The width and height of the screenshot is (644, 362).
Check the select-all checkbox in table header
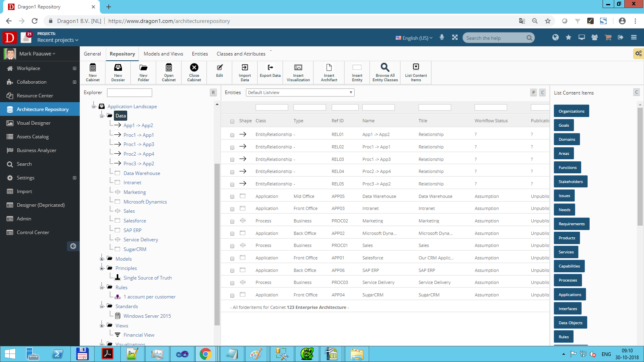pos(232,121)
